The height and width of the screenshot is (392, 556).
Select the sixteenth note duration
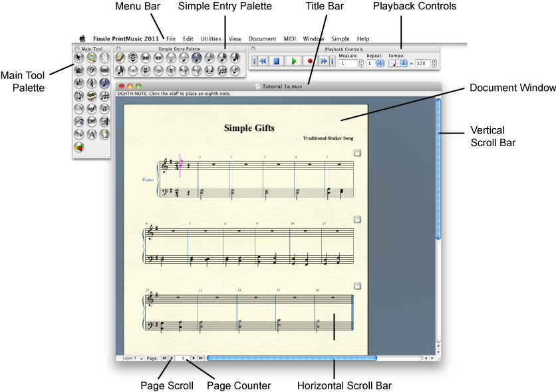[209, 58]
